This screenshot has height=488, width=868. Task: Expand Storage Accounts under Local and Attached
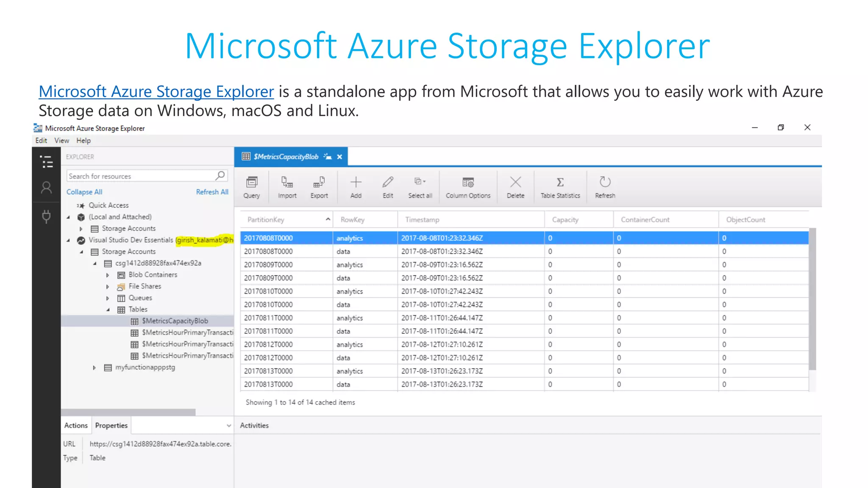pos(81,229)
